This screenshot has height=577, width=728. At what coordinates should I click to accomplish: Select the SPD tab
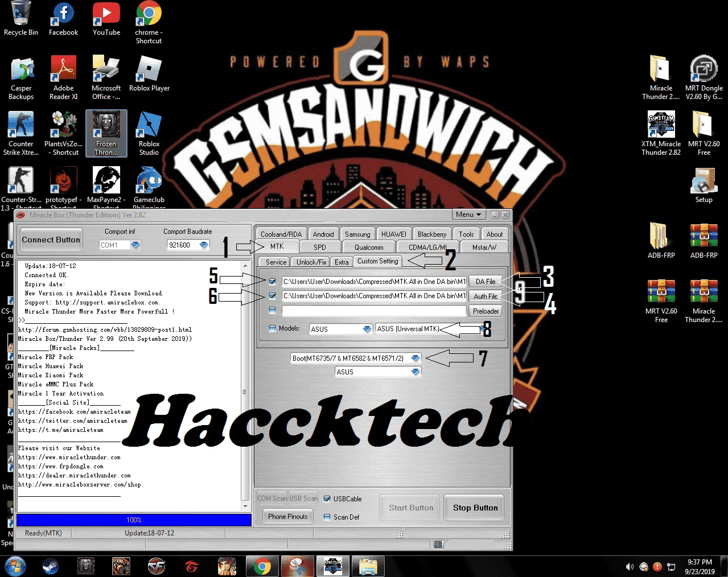click(320, 248)
